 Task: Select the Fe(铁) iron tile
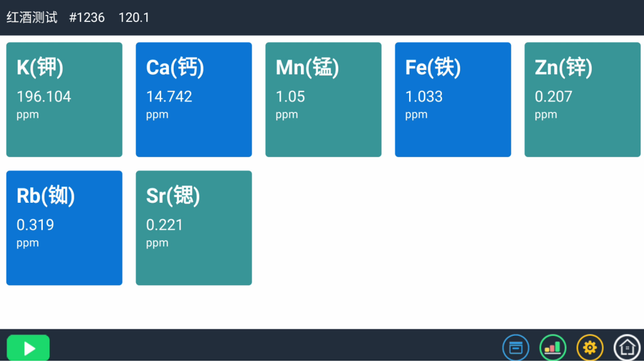453,100
